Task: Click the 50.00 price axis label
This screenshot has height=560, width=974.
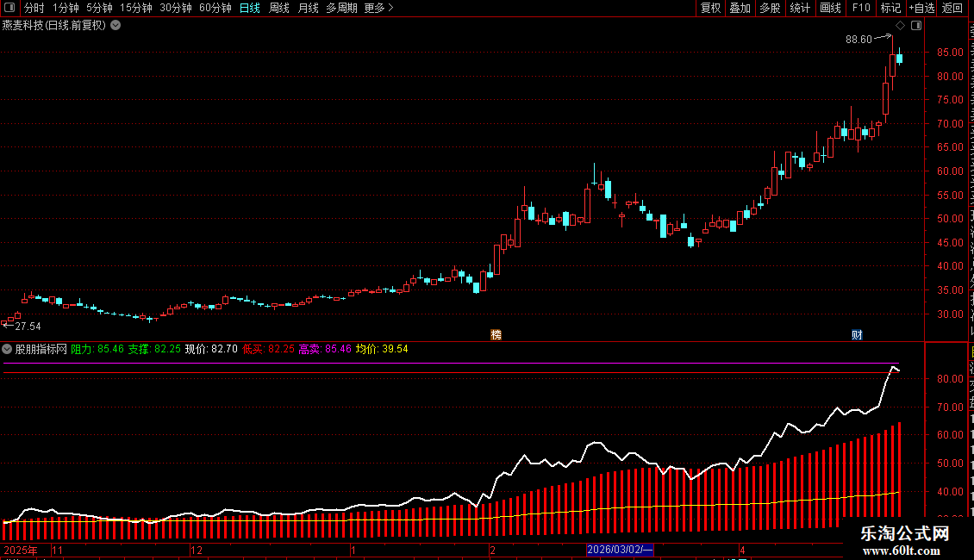Action: coord(951,219)
